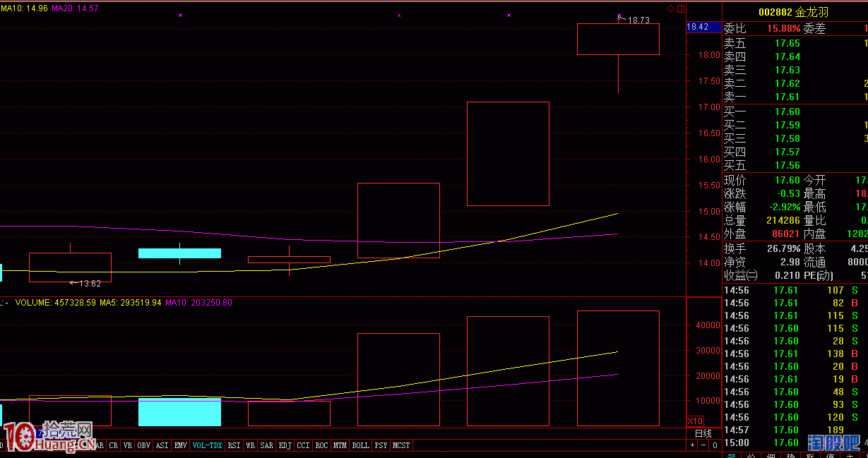This screenshot has width=868, height=458.
Task: Click the trade tick with volume 107 S
Action: tap(795, 290)
